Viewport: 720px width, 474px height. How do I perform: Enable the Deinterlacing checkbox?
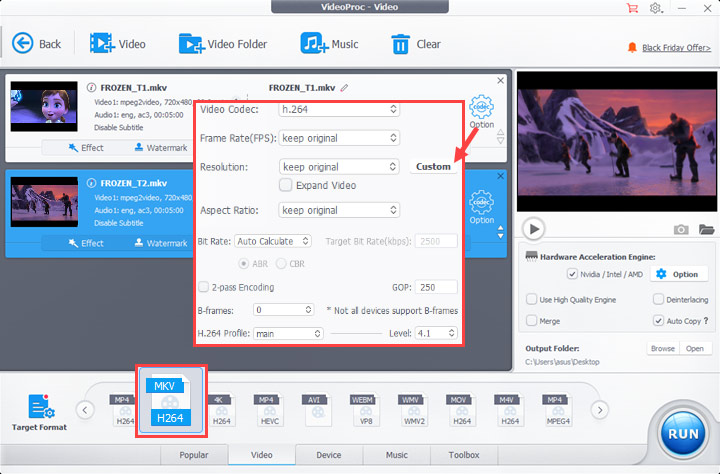click(658, 299)
